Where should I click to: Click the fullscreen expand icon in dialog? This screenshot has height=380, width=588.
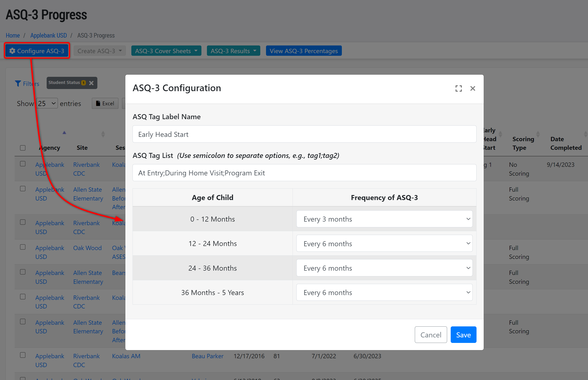(458, 88)
